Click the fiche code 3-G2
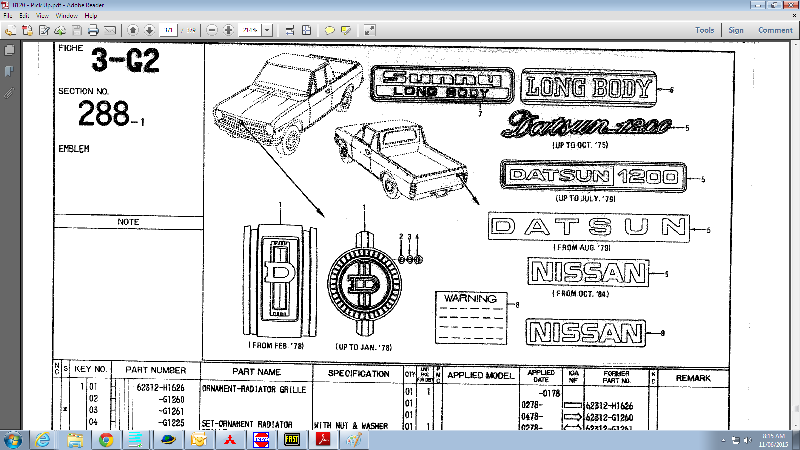This screenshot has width=800, height=450. (x=126, y=60)
